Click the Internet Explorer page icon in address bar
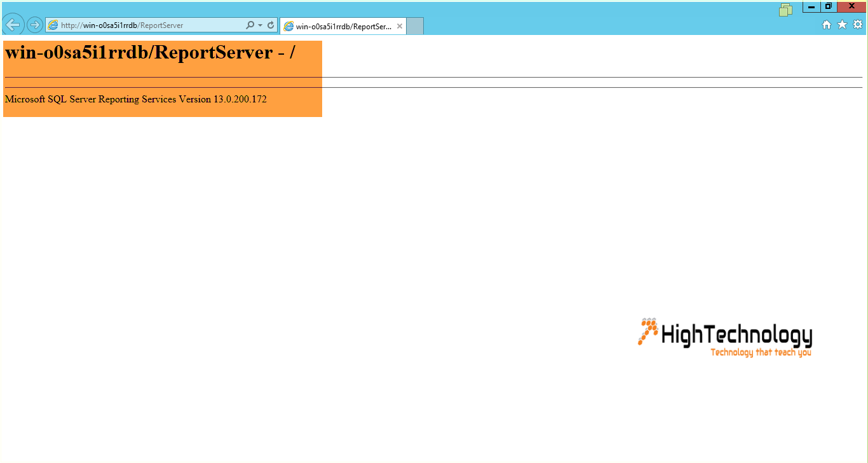The image size is (868, 463). click(53, 25)
